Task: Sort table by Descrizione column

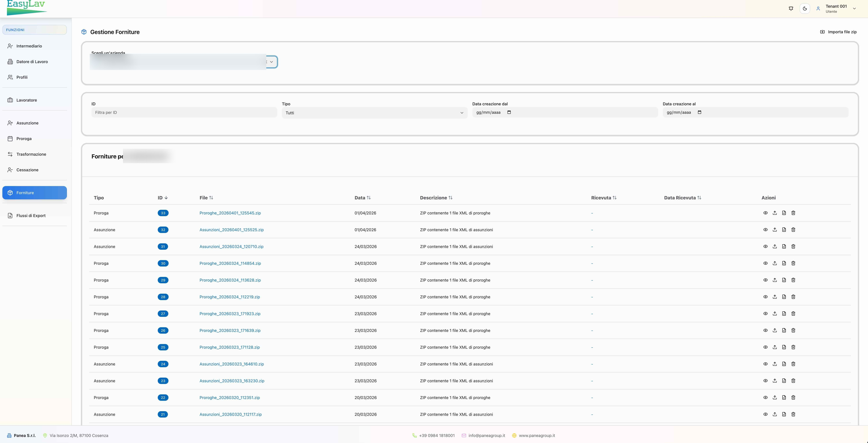Action: click(x=436, y=198)
